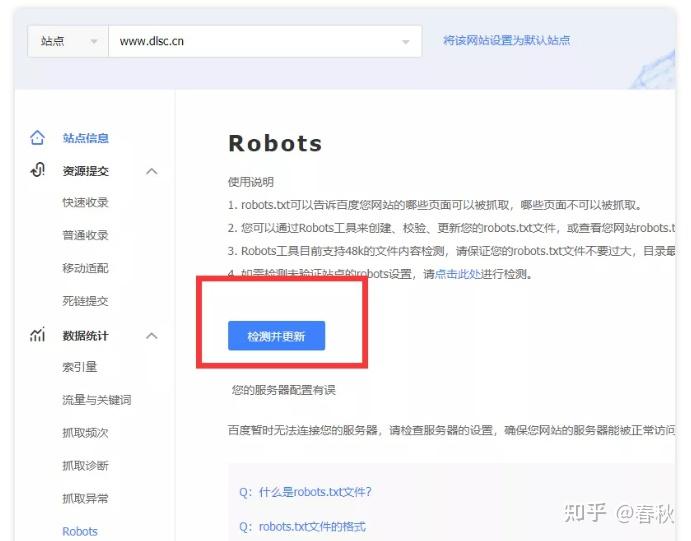Viewport: 691px width, 541px height.
Task: Click the 使用说明 label
Action: pyautogui.click(x=251, y=182)
